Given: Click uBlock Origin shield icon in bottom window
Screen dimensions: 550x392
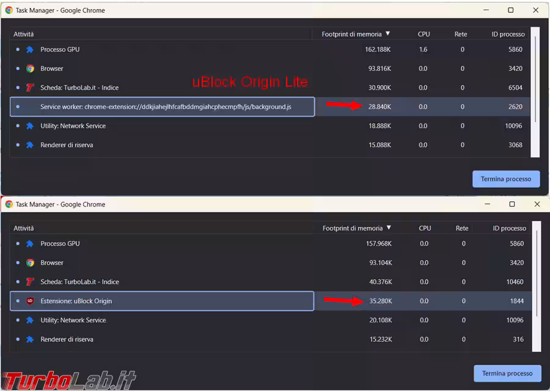Looking at the screenshot, I should 30,301.
